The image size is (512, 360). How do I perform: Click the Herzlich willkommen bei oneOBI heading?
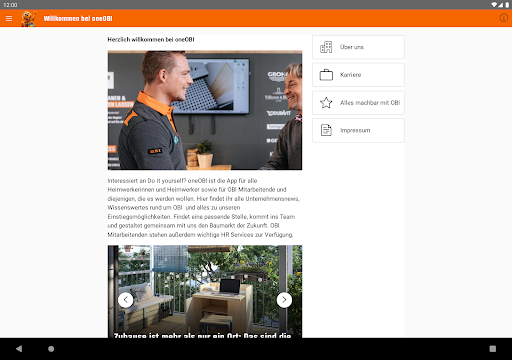[151, 39]
